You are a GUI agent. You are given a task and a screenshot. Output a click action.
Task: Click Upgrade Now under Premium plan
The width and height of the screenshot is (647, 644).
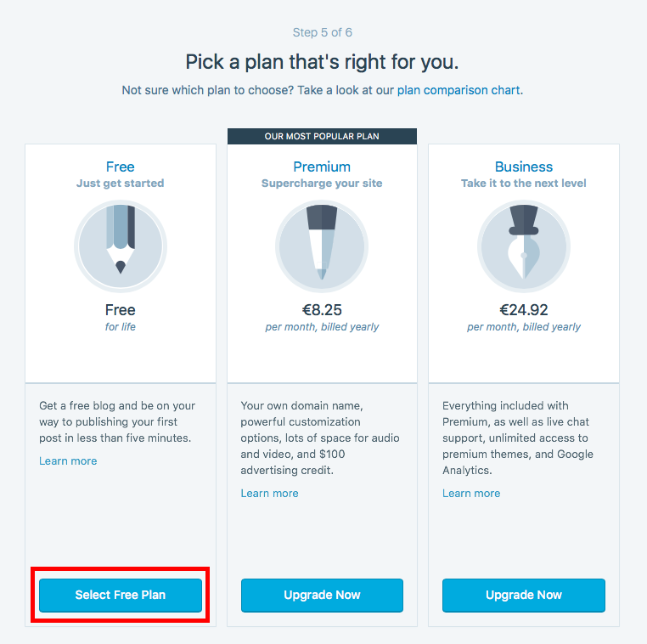tap(322, 595)
